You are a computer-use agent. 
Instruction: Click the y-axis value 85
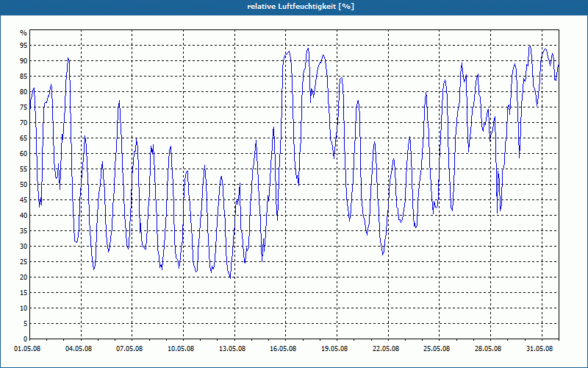(24, 77)
